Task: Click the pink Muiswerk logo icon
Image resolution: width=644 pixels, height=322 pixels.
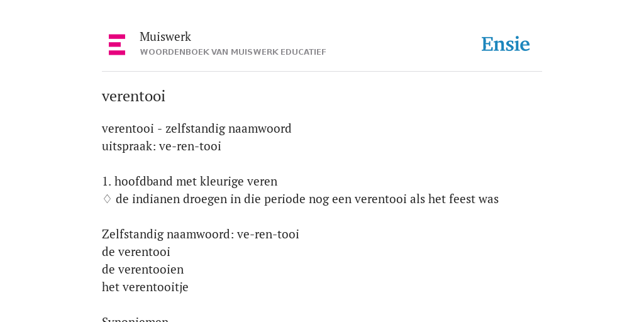Action: tap(116, 45)
